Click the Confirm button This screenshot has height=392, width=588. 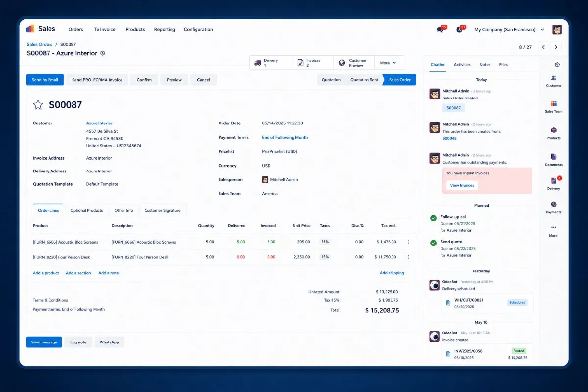point(144,80)
